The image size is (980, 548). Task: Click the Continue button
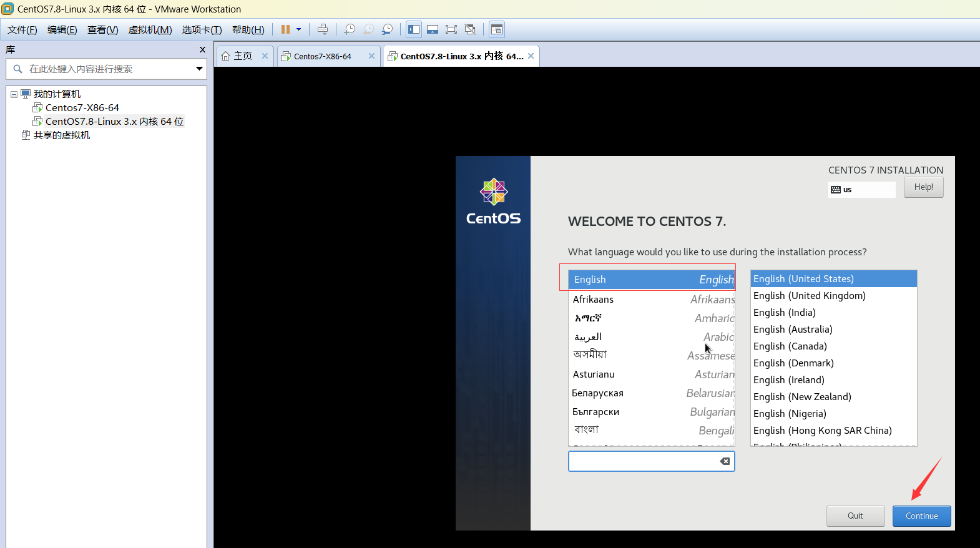[921, 516]
